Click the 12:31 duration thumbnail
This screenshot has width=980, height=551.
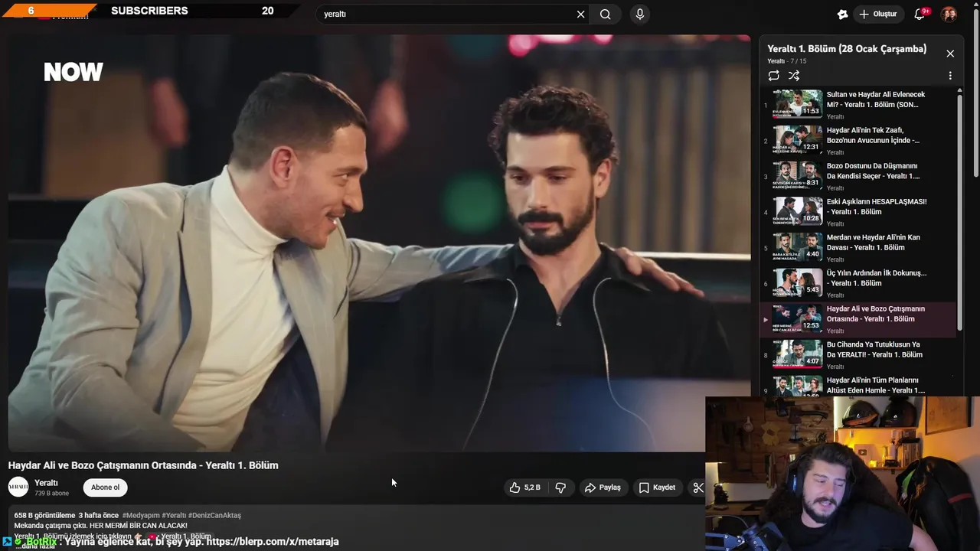(x=798, y=139)
